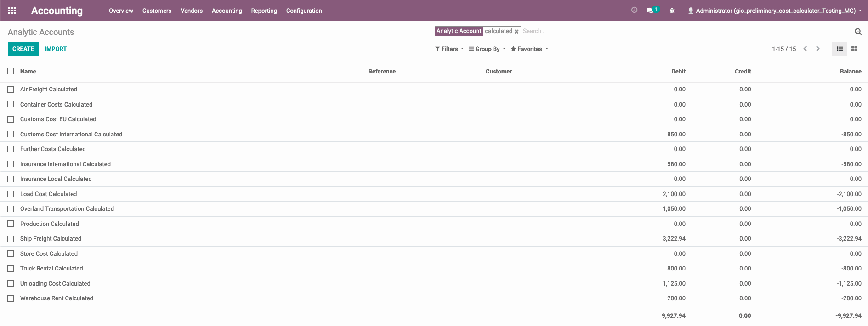Viewport: 868px width, 326px height.
Task: Open the Configuration menu
Action: click(304, 11)
